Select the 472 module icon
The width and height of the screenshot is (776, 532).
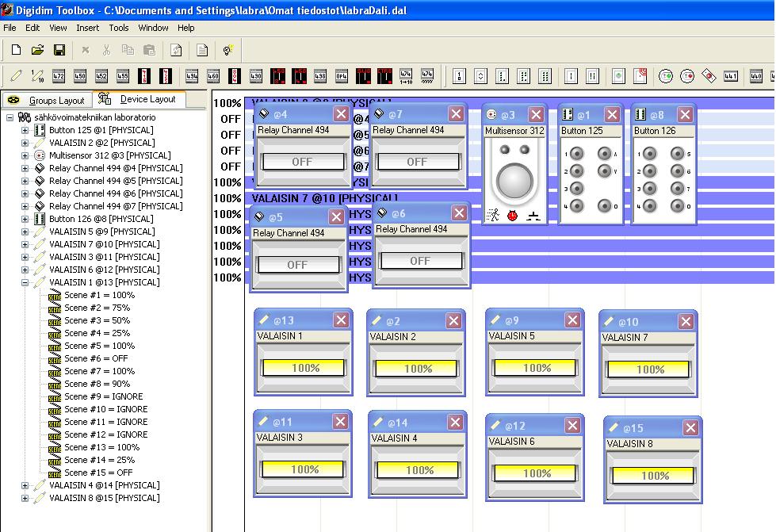click(59, 76)
